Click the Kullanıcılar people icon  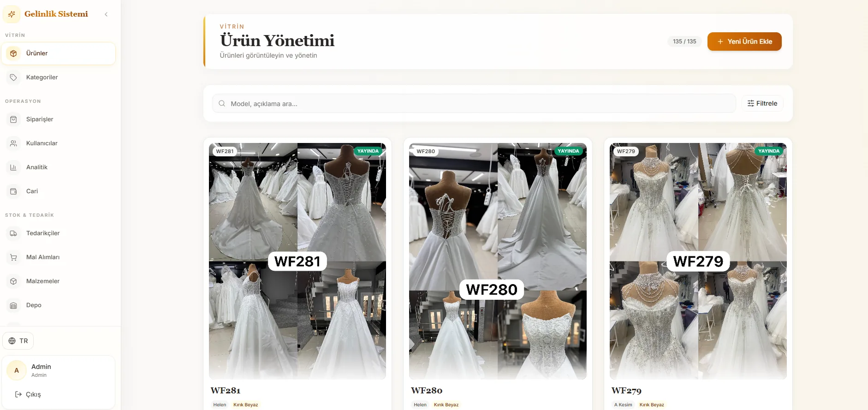pos(13,143)
